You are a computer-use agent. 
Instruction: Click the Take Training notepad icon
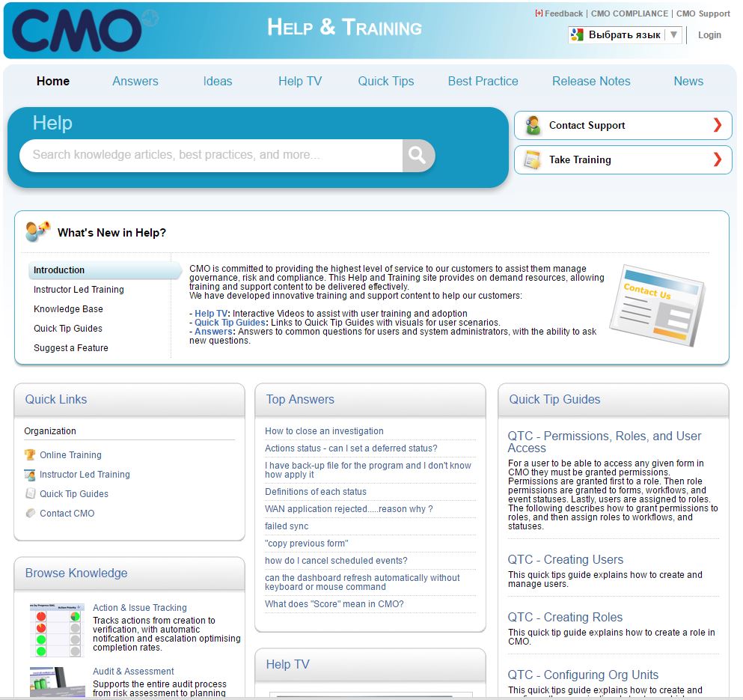click(533, 159)
